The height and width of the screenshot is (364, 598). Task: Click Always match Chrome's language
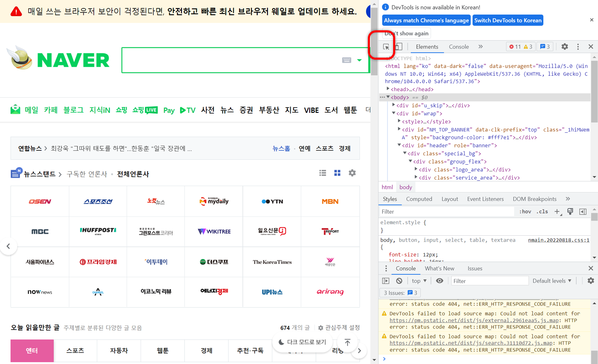[x=426, y=20]
